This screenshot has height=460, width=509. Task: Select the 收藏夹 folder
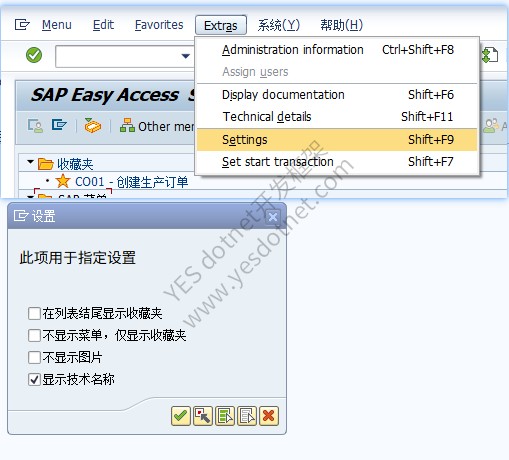pos(75,164)
